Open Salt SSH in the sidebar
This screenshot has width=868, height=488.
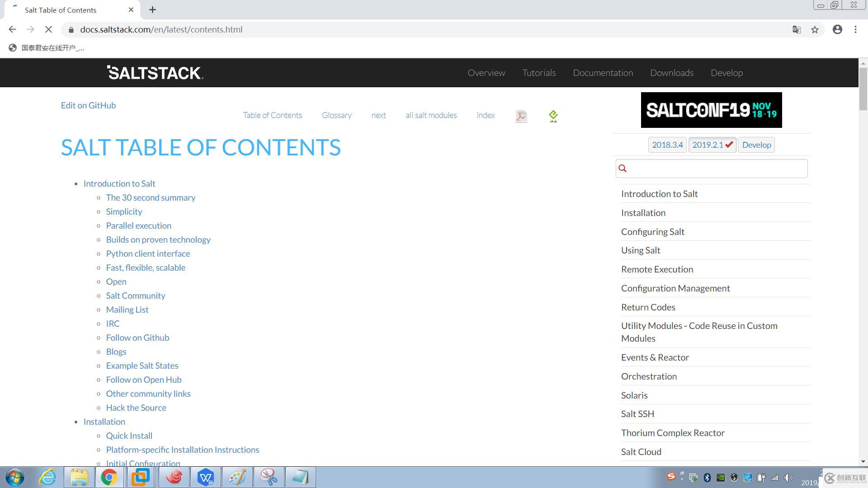pos(637,414)
